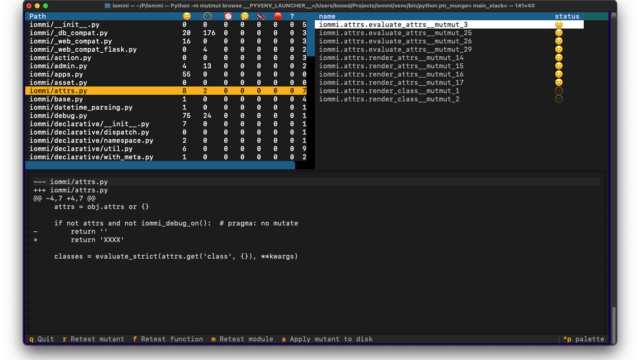Click status emoji of render_attrs__mutmut_16
Screen dimensions: 640x360
[x=559, y=74]
